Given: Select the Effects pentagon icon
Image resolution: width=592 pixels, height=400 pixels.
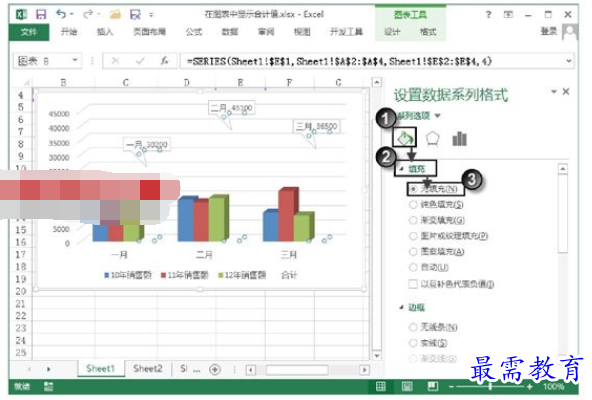Looking at the screenshot, I should point(432,139).
